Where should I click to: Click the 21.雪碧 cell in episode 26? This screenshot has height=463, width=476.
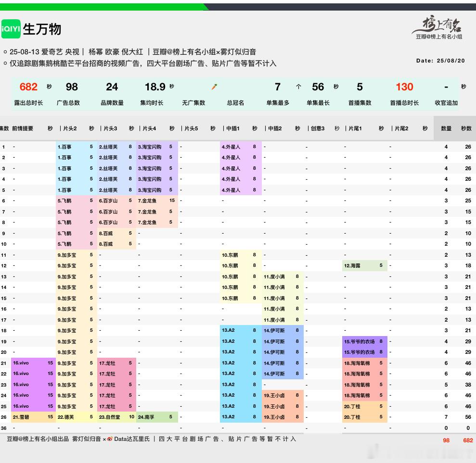tap(33, 417)
